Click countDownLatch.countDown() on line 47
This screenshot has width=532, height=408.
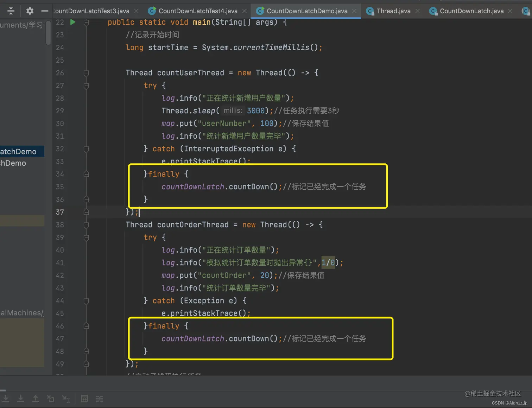220,339
